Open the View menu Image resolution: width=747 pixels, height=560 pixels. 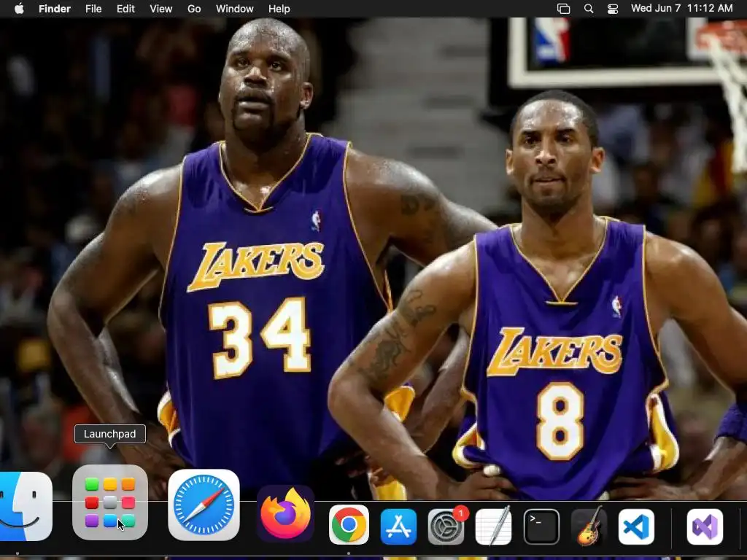click(x=161, y=9)
